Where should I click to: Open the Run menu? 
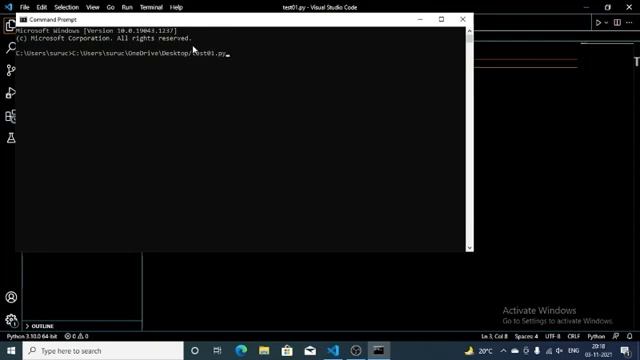(x=127, y=7)
